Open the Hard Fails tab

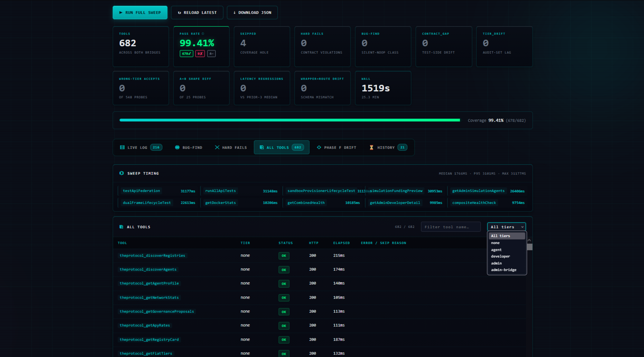coord(231,148)
